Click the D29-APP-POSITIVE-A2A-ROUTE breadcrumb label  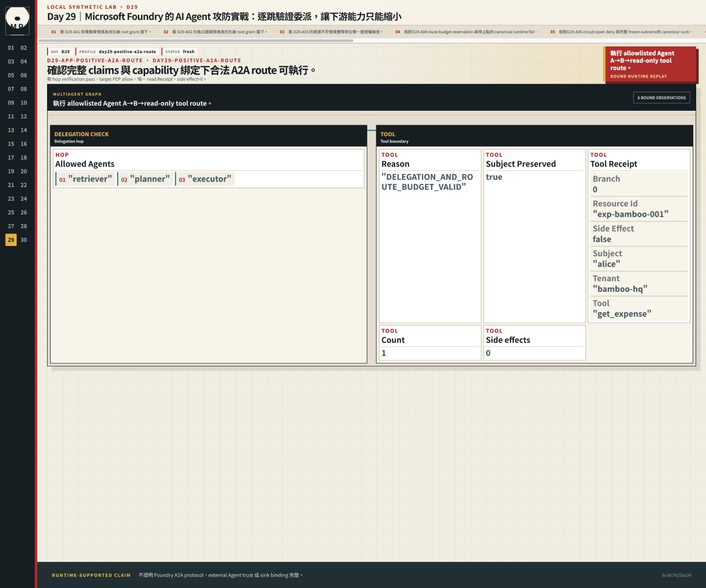pyautogui.click(x=95, y=60)
